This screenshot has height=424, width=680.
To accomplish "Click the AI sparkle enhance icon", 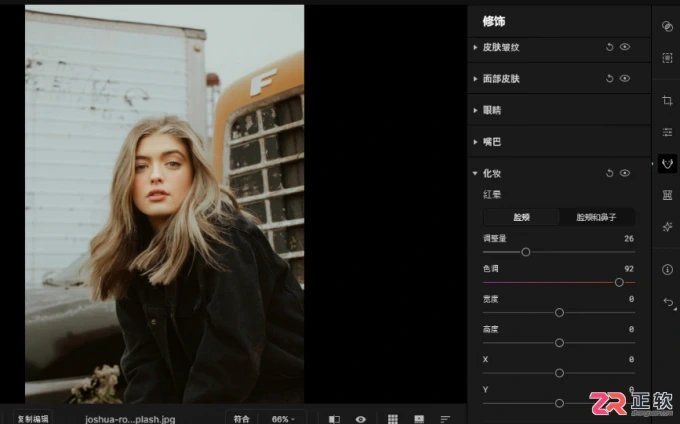I will [x=667, y=227].
